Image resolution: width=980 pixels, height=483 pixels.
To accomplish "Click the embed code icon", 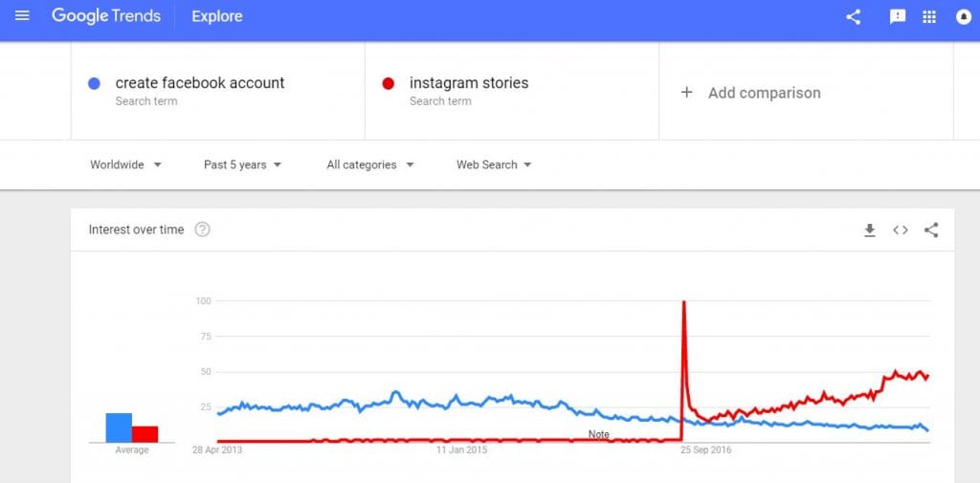I will point(900,230).
